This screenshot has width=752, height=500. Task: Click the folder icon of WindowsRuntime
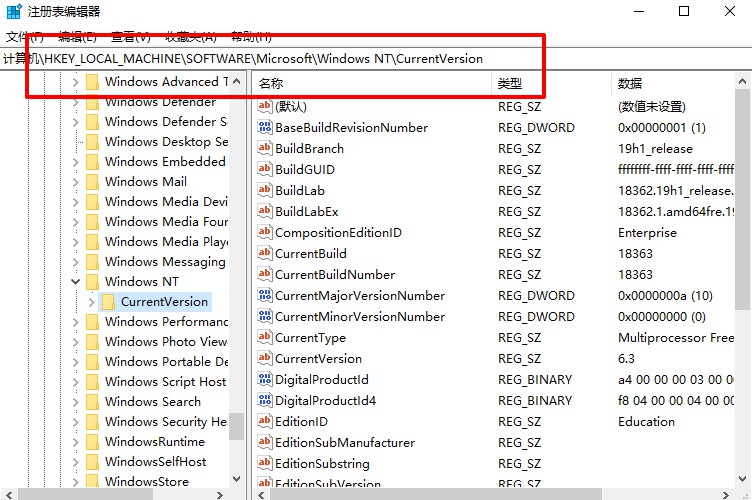(92, 442)
